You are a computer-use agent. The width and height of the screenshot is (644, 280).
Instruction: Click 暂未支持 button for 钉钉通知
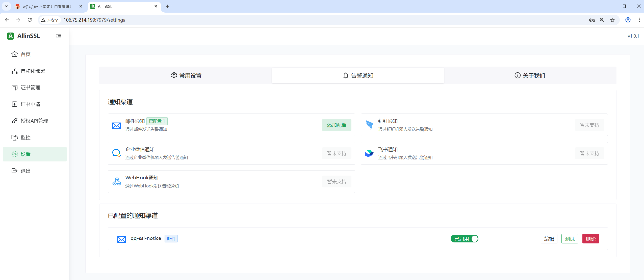click(589, 125)
